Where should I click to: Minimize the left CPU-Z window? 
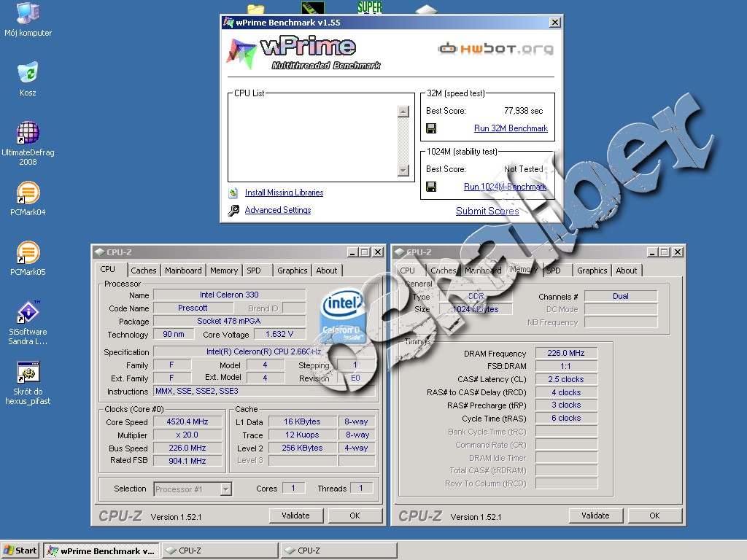point(352,252)
